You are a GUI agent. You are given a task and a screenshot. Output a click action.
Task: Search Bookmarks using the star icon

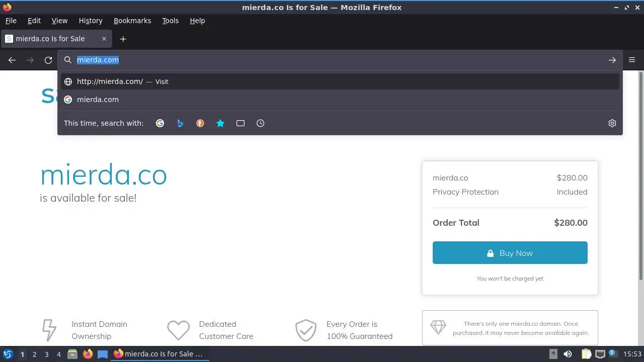click(220, 123)
